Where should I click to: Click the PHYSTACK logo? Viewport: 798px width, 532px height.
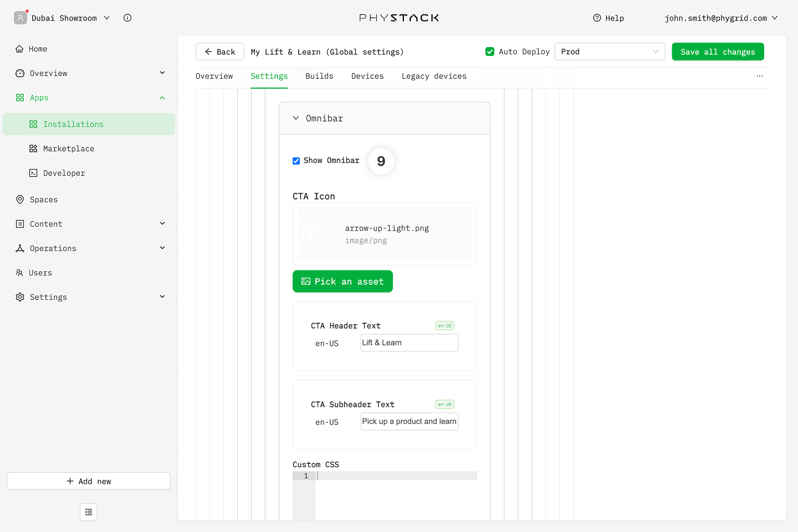click(399, 18)
